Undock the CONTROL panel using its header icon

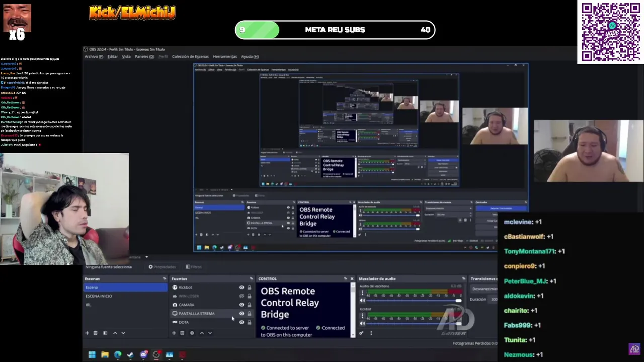[345, 278]
